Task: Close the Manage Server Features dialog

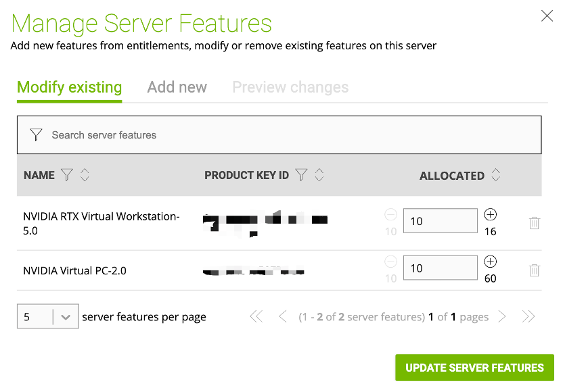Action: point(547,16)
